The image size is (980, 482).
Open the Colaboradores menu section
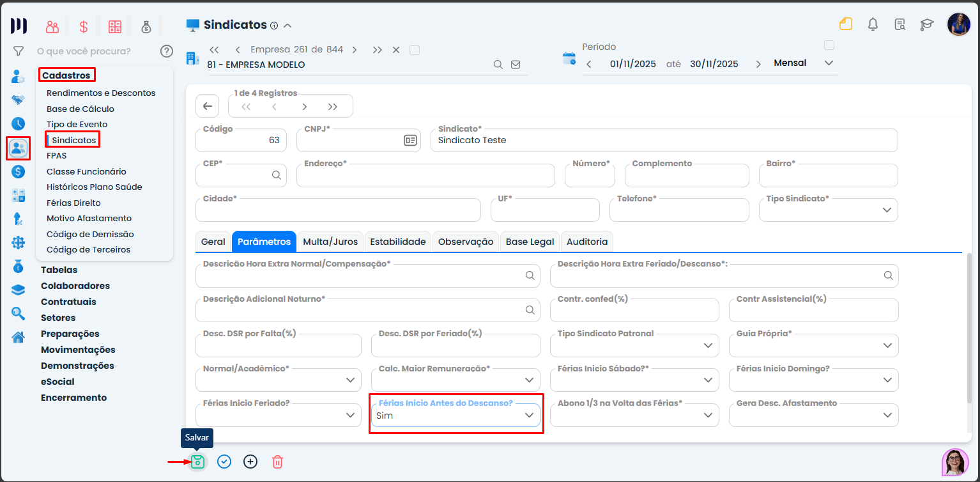[x=75, y=286]
